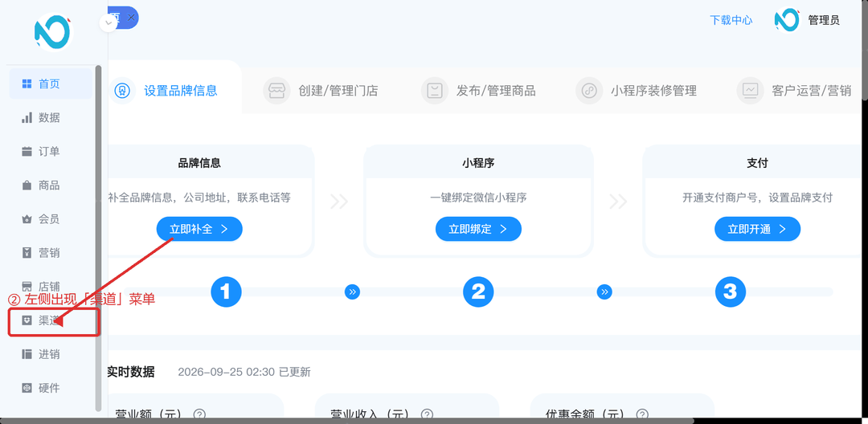The height and width of the screenshot is (424, 868).
Task: Click the crown icon beside 会员
Action: (x=27, y=219)
